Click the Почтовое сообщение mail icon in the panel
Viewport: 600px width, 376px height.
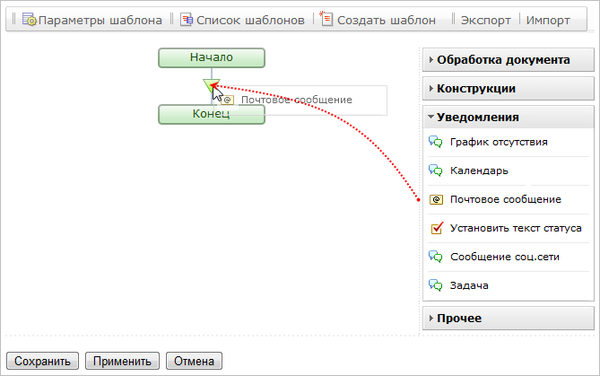pos(436,199)
